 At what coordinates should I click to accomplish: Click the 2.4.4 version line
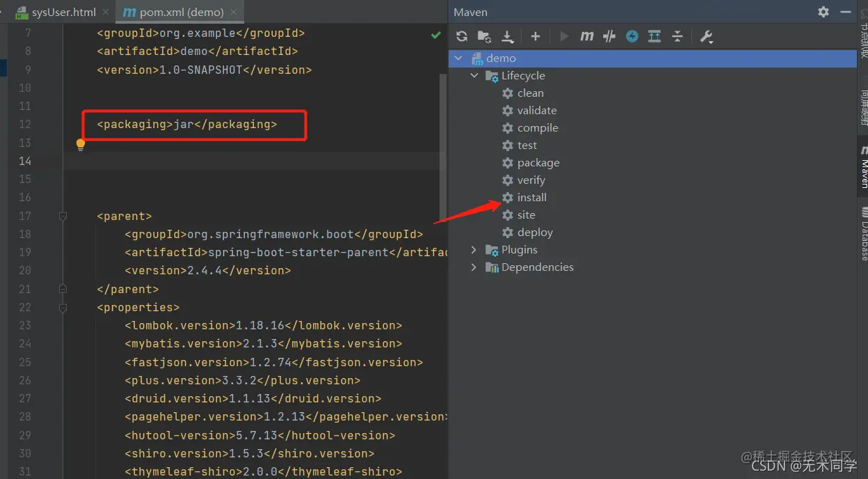(208, 271)
